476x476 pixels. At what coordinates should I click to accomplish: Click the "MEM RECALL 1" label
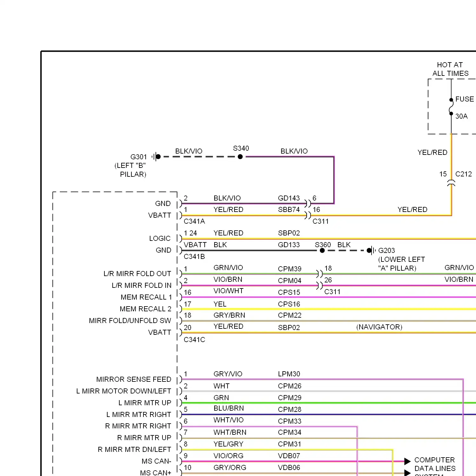point(146,297)
